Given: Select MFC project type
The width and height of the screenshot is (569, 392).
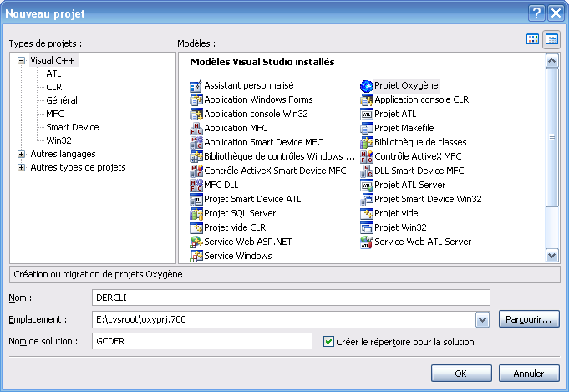Looking at the screenshot, I should click(55, 114).
